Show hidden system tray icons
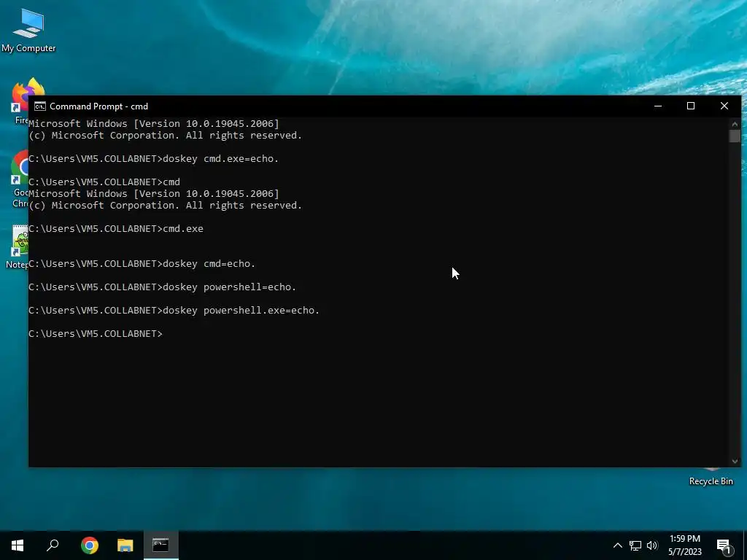This screenshot has height=560, width=747. [x=617, y=545]
